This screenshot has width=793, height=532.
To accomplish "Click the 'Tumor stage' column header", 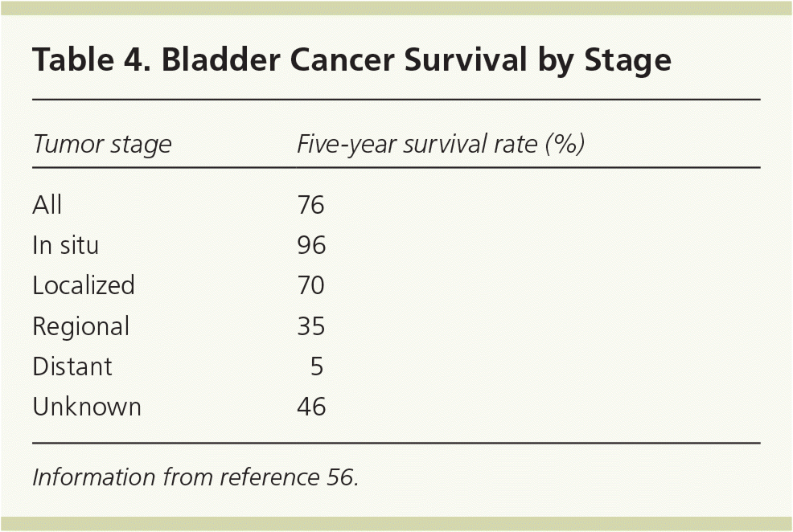I will (x=101, y=145).
